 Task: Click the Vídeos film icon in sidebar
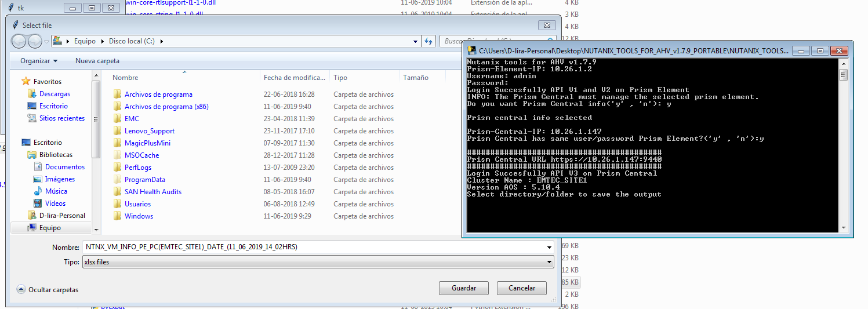38,203
